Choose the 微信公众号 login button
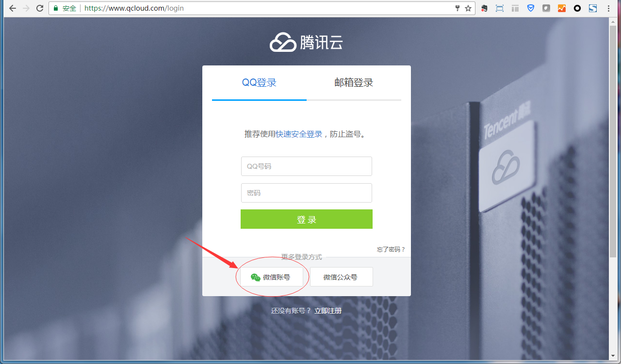 (342, 277)
